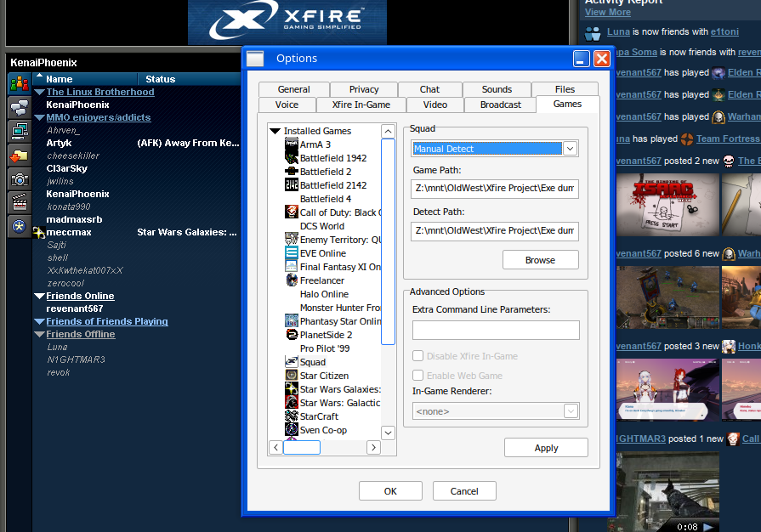Viewport: 761px width, 532px height.
Task: Toggle Disable Xfire In-Game checkbox
Action: pyautogui.click(x=417, y=355)
